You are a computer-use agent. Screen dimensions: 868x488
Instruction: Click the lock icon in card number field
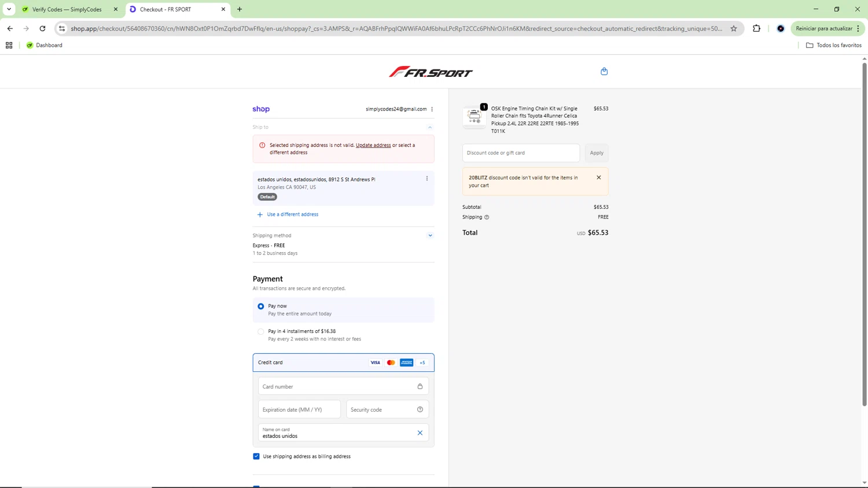[x=420, y=386]
